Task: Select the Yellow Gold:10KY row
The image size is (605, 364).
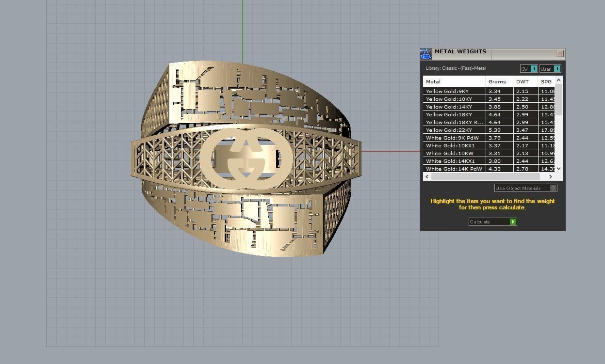Action: (x=489, y=99)
